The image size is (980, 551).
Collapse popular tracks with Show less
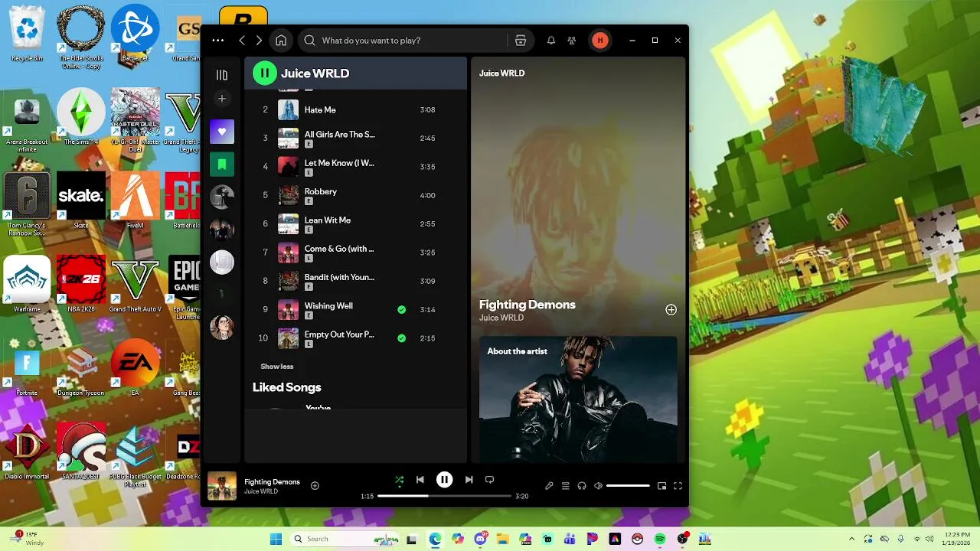(277, 367)
